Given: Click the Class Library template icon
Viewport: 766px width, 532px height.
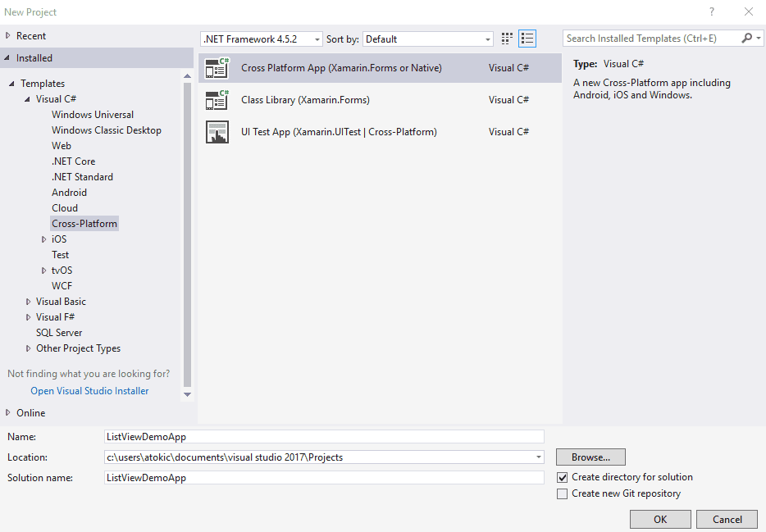Looking at the screenshot, I should point(217,100).
